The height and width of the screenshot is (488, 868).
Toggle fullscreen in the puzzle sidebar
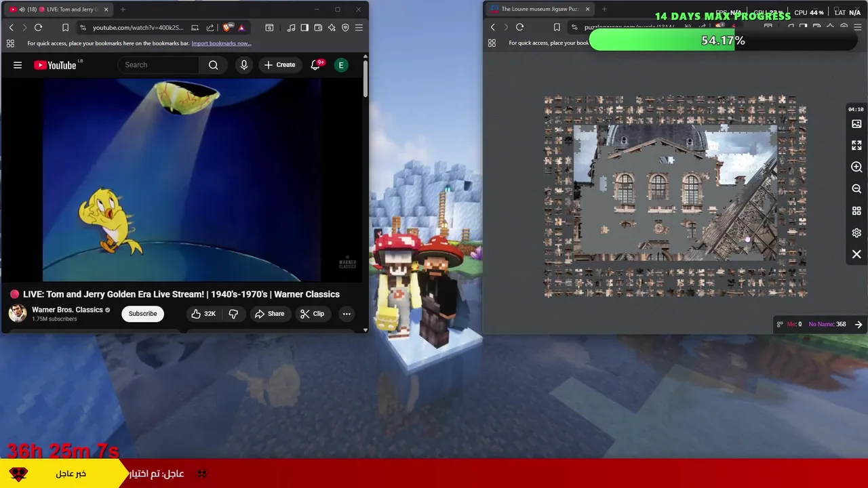click(x=856, y=146)
